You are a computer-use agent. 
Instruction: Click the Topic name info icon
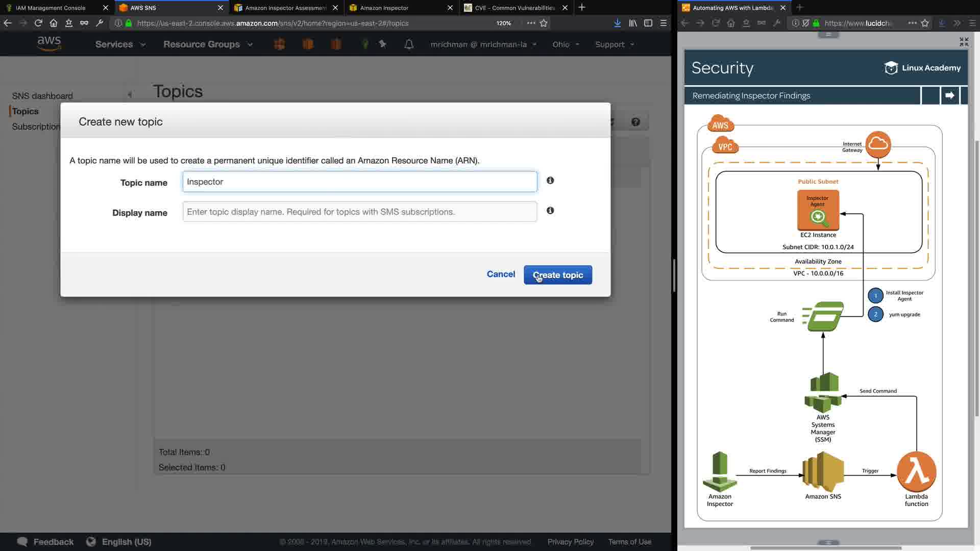point(550,181)
